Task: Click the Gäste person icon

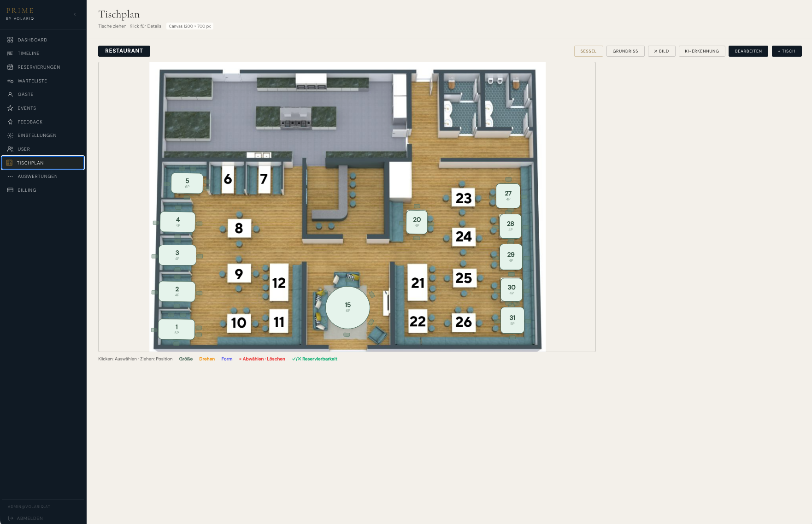Action: [x=10, y=94]
